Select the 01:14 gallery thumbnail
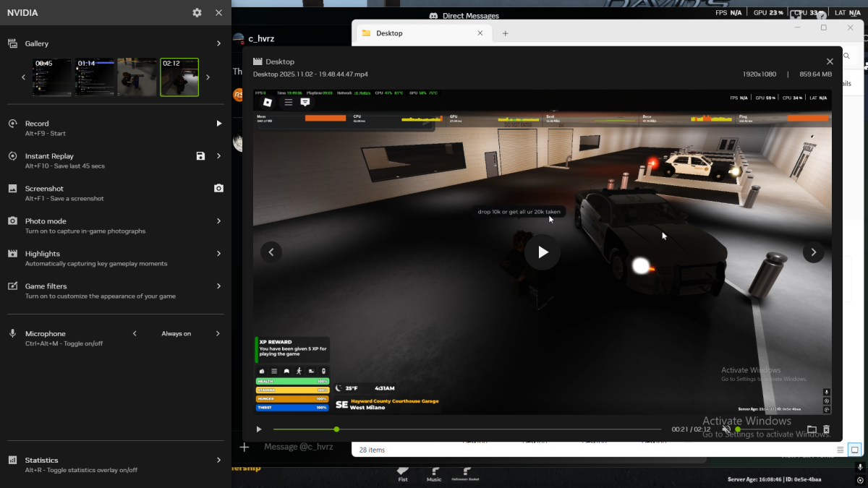 [x=95, y=77]
